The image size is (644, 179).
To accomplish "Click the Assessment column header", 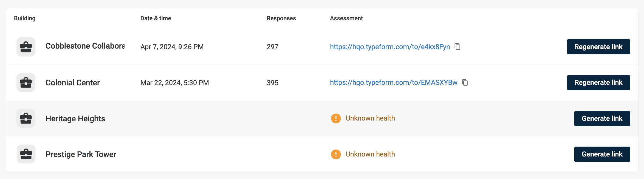I will pos(346,18).
